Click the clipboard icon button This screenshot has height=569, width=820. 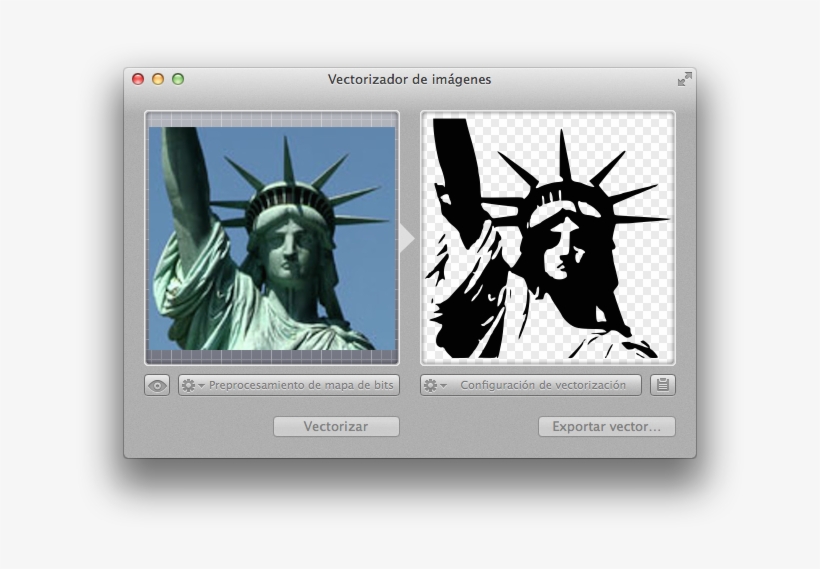pyautogui.click(x=663, y=385)
